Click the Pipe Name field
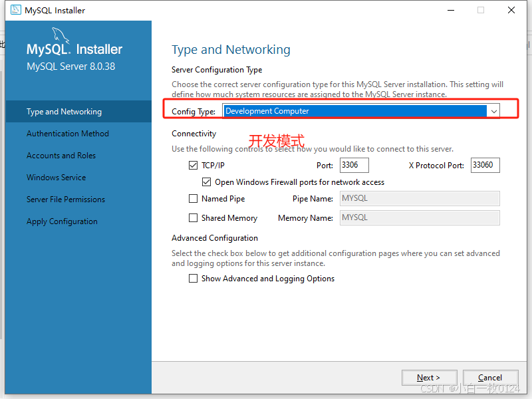The height and width of the screenshot is (399, 532). pyautogui.click(x=420, y=198)
